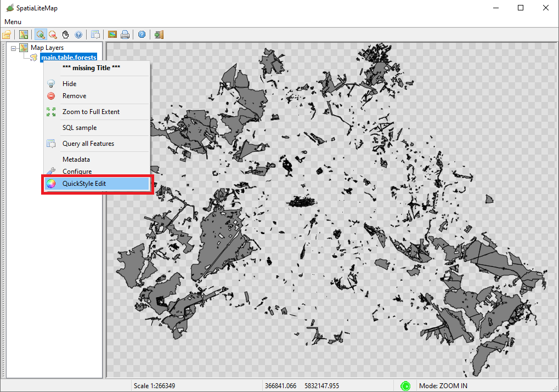Click the query table toolbar icon
The height and width of the screenshot is (392, 559).
point(95,35)
